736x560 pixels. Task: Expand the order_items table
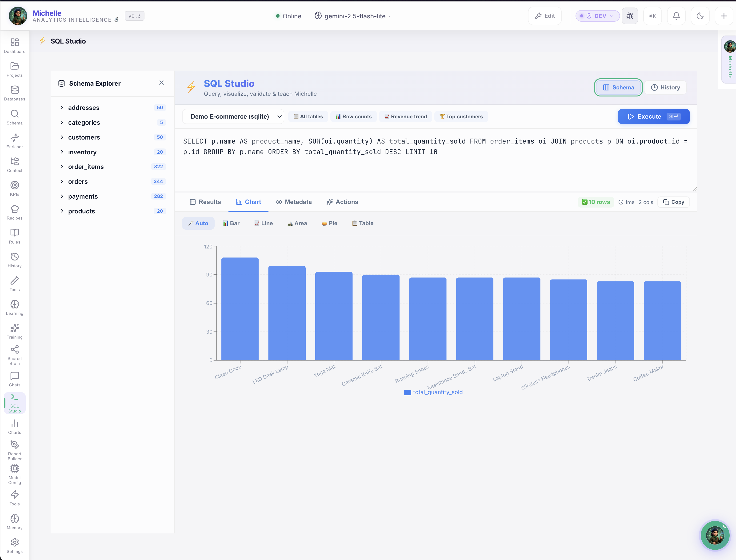pos(62,167)
